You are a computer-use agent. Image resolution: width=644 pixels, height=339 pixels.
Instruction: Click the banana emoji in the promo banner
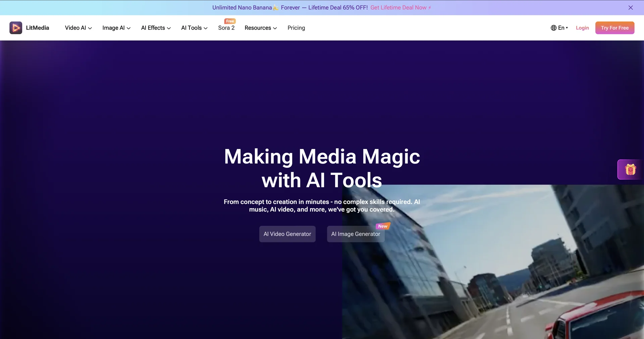276,8
